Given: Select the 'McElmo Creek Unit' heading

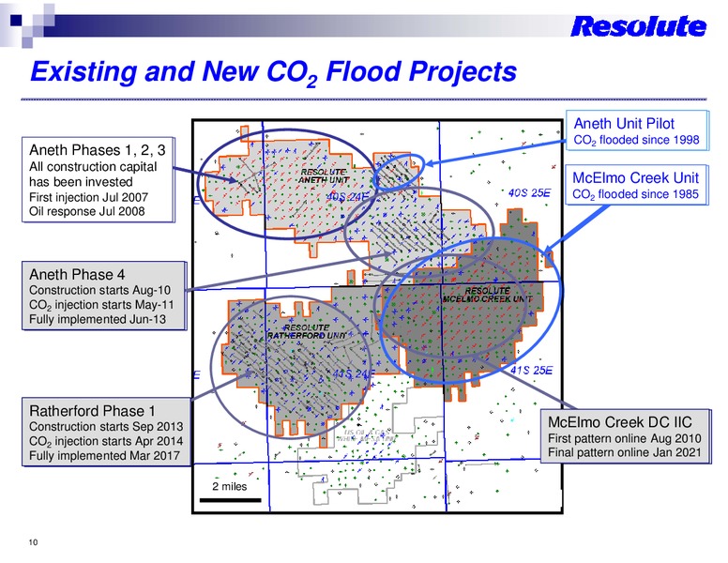Looking at the screenshot, I should 635,178.
